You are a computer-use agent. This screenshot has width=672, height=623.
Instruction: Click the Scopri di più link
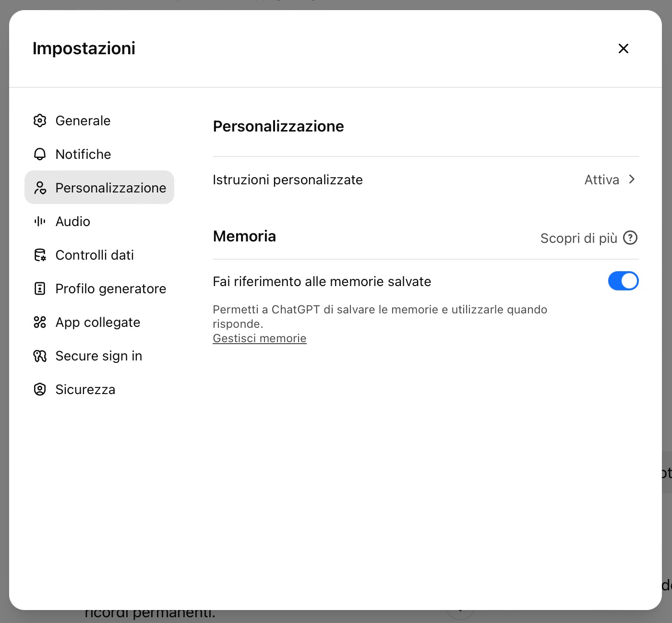click(578, 238)
